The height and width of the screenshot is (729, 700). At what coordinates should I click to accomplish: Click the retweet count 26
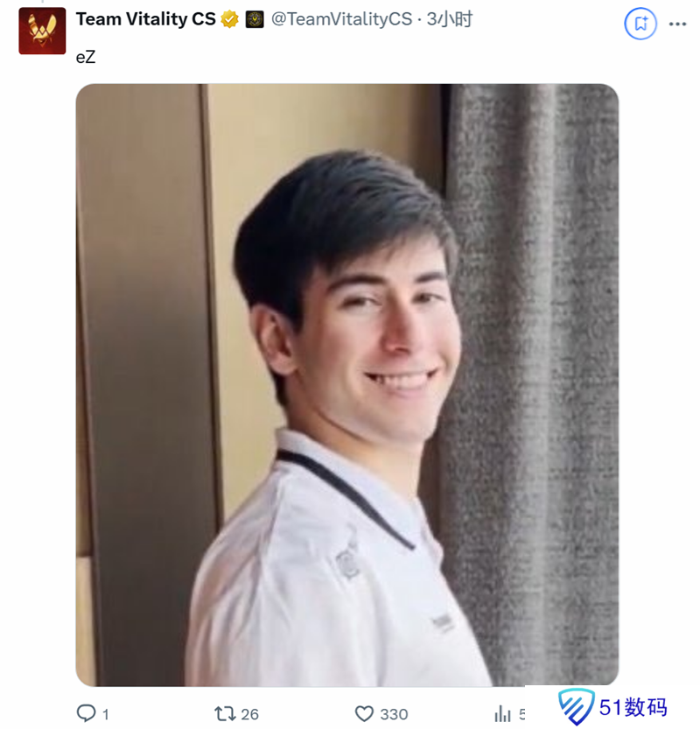click(249, 714)
